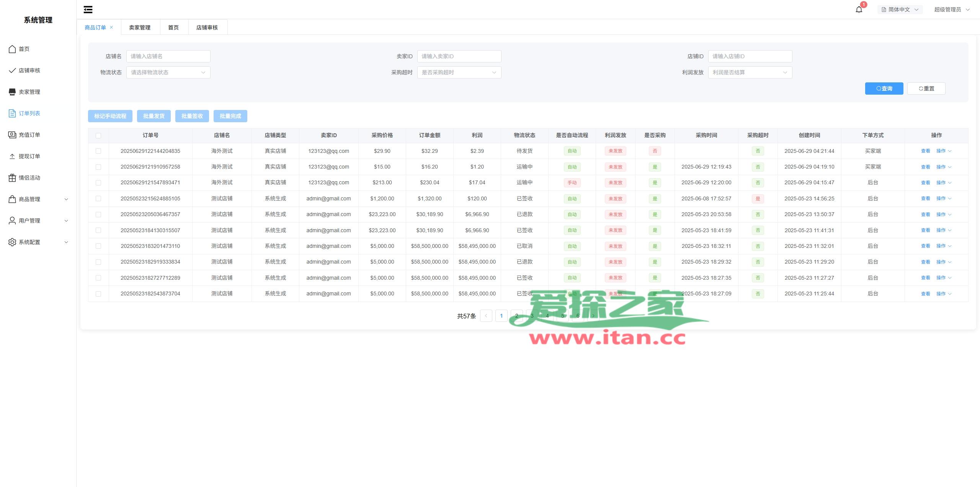Click the 重置 reset button
The image size is (980, 487).
[x=926, y=89]
